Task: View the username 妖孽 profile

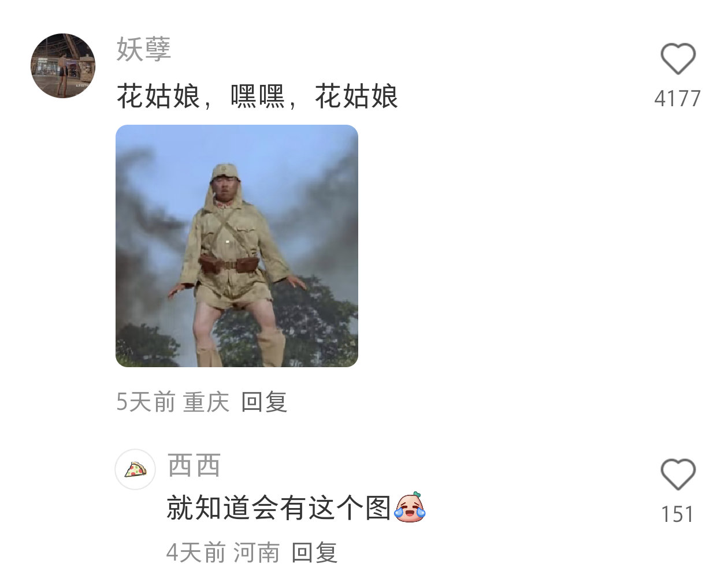Action: click(x=144, y=48)
